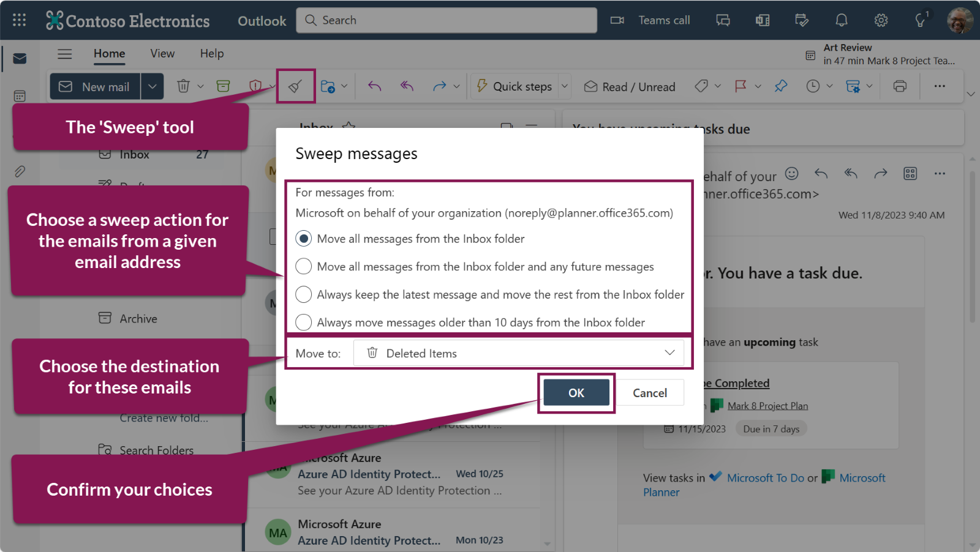Open the Notifications bell icon
Screen dimensions: 980x552
tap(842, 20)
